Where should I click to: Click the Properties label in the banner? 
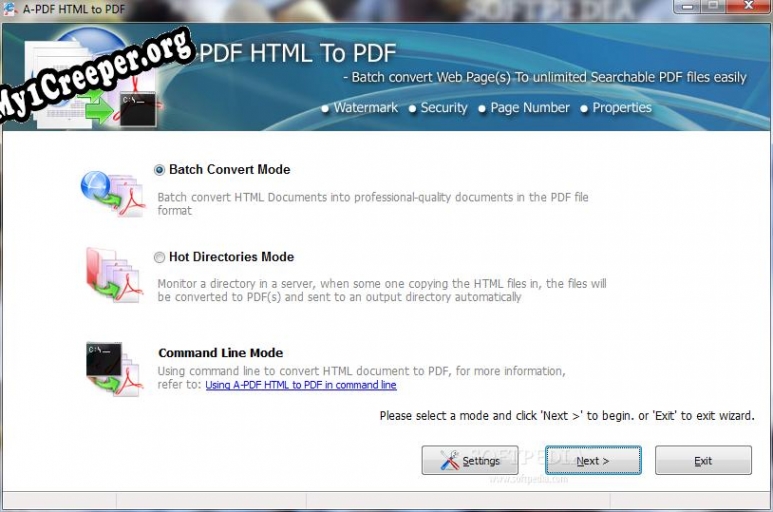621,108
